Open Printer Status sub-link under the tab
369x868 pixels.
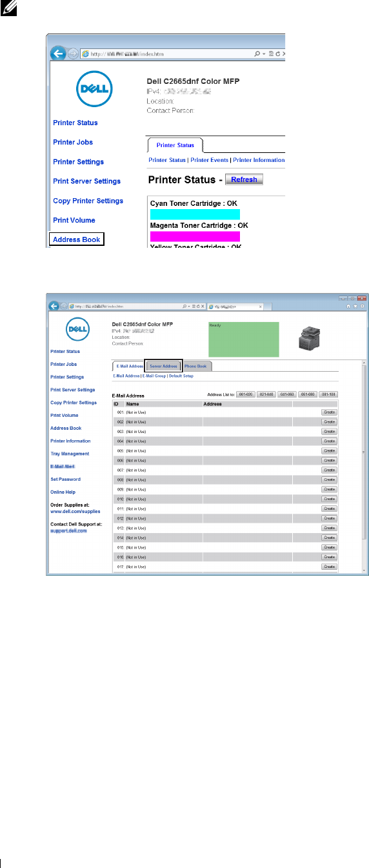pos(168,160)
